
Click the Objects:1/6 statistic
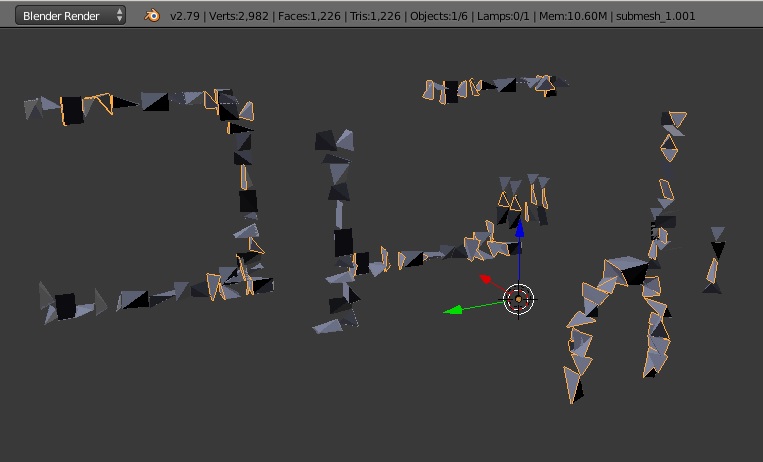(438, 16)
